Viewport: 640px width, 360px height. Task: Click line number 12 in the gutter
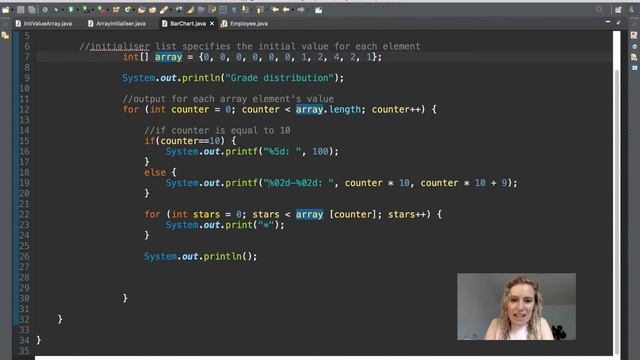point(24,109)
